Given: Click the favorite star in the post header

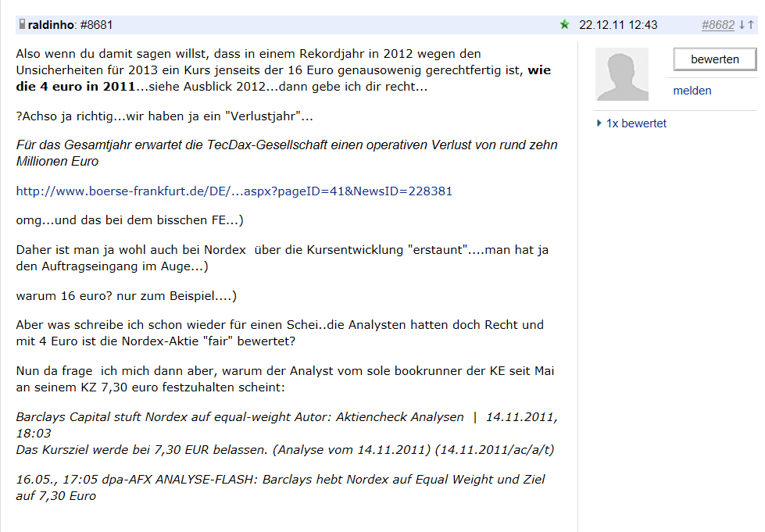Looking at the screenshot, I should [x=564, y=24].
